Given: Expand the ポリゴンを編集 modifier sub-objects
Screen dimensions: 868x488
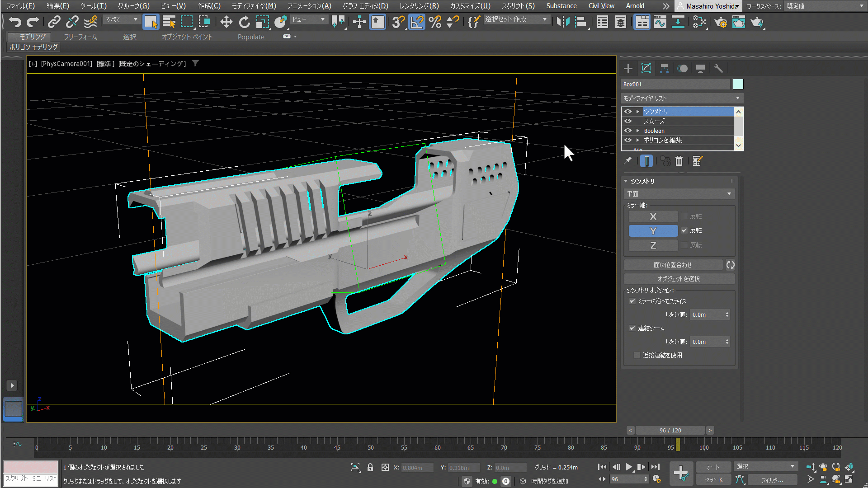Looking at the screenshot, I should pos(638,140).
